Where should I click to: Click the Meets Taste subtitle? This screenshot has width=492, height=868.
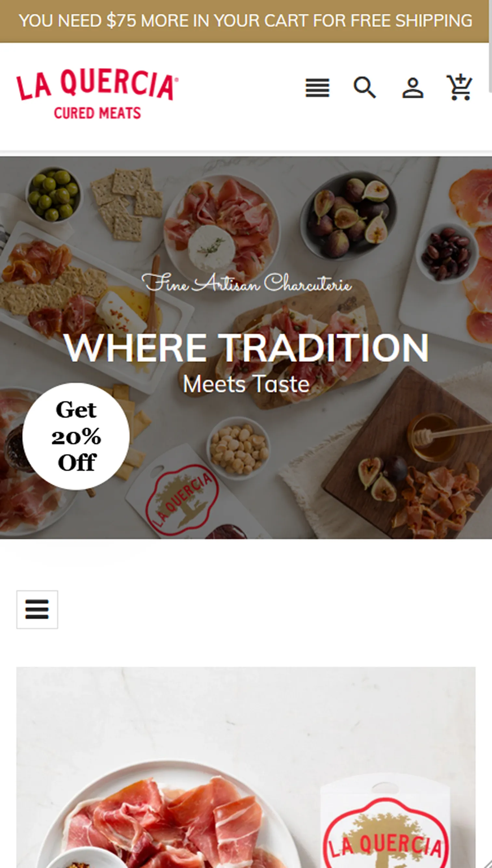coord(246,384)
